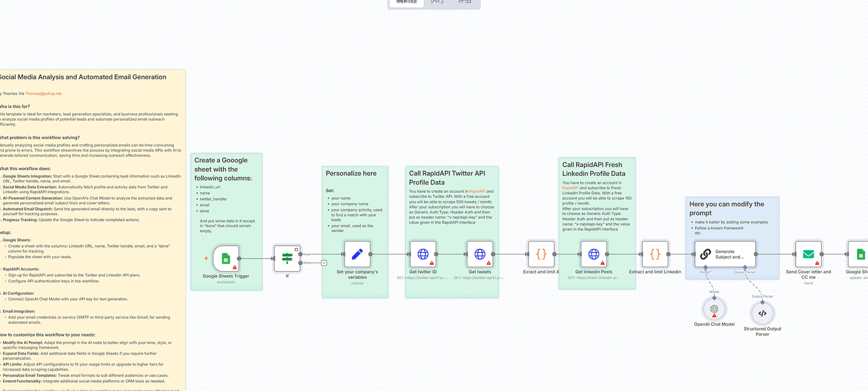Select the Structured Output Parser node
The width and height of the screenshot is (868, 391).
pyautogui.click(x=762, y=313)
